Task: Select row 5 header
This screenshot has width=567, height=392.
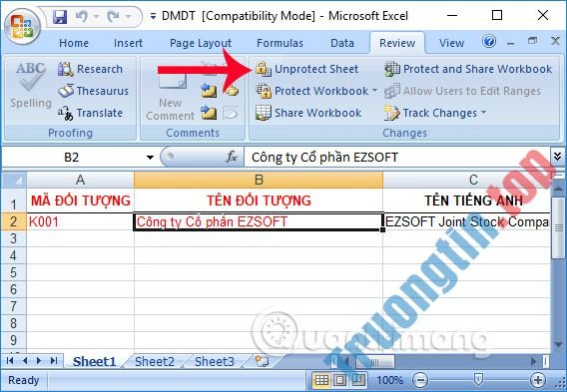Action: pos(13,272)
